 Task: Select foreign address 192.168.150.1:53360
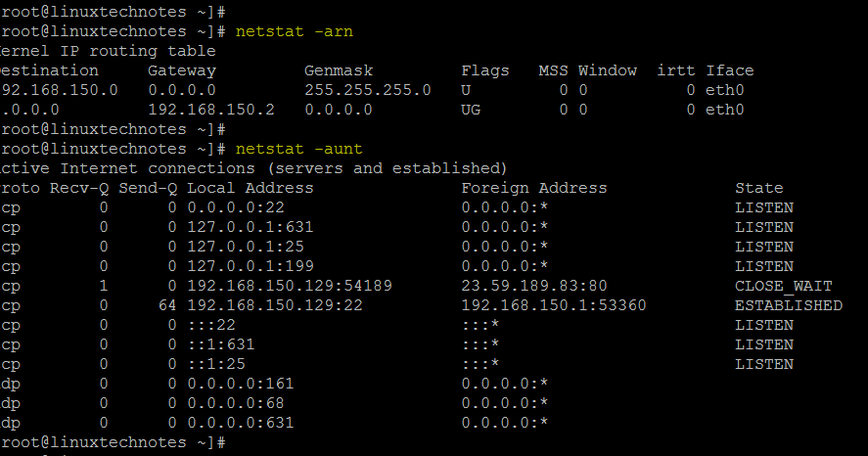pyautogui.click(x=554, y=305)
